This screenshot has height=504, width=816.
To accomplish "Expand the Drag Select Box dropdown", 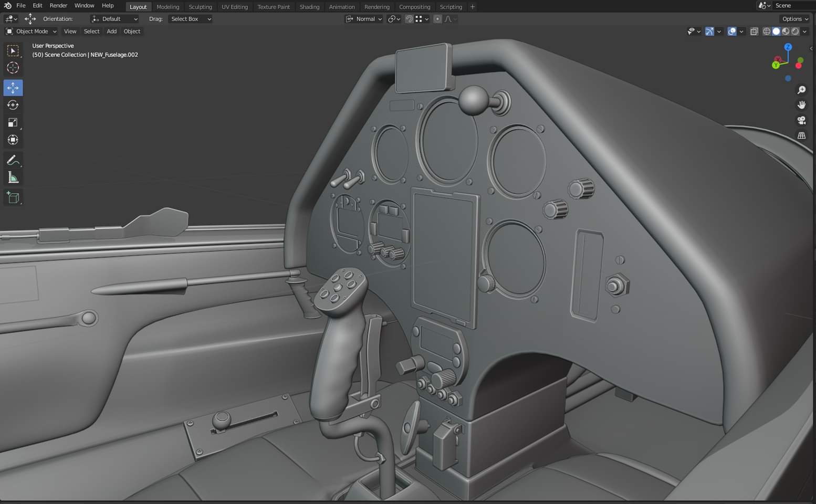I will click(x=190, y=19).
